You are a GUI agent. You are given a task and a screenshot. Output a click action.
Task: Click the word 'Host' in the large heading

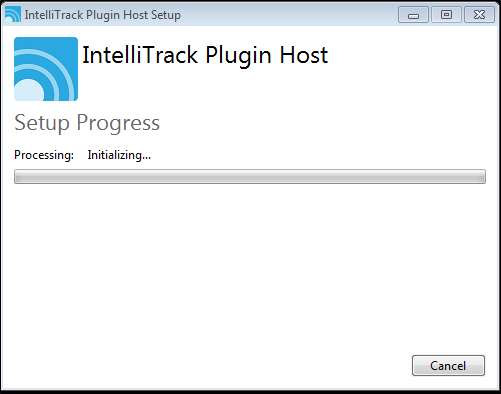click(304, 55)
